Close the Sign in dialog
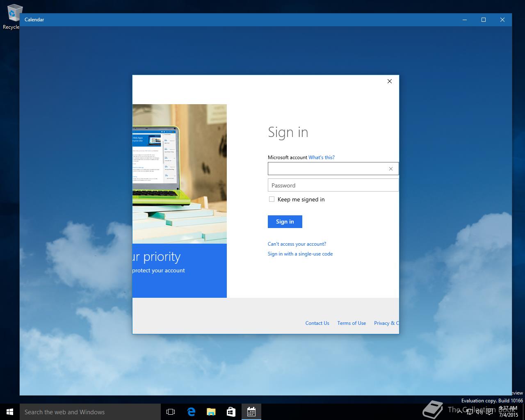This screenshot has width=525, height=420. [x=390, y=81]
